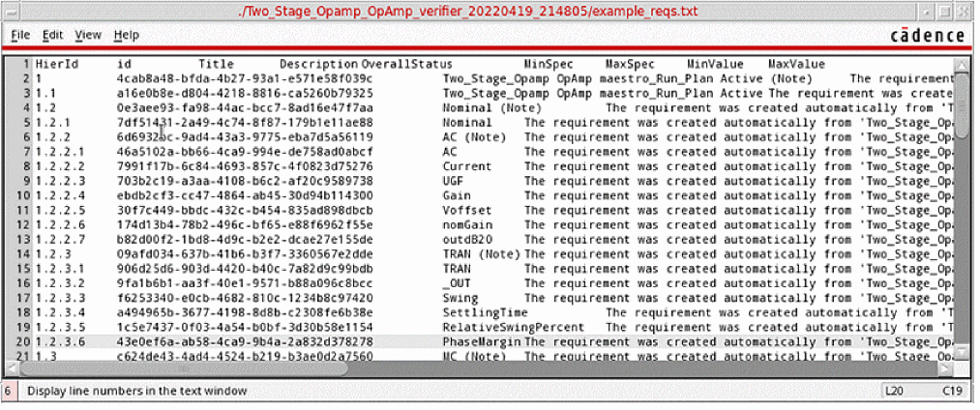Click id a16e0b8e-d804-4218-8816-ca5260b79325
The width and height of the screenshot is (980, 410).
pyautogui.click(x=245, y=94)
